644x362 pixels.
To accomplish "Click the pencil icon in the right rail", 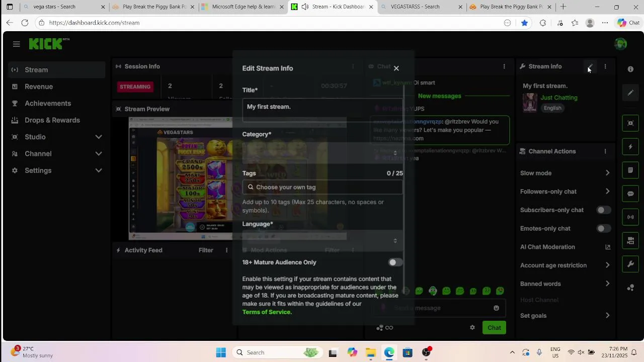I will pos(630,93).
